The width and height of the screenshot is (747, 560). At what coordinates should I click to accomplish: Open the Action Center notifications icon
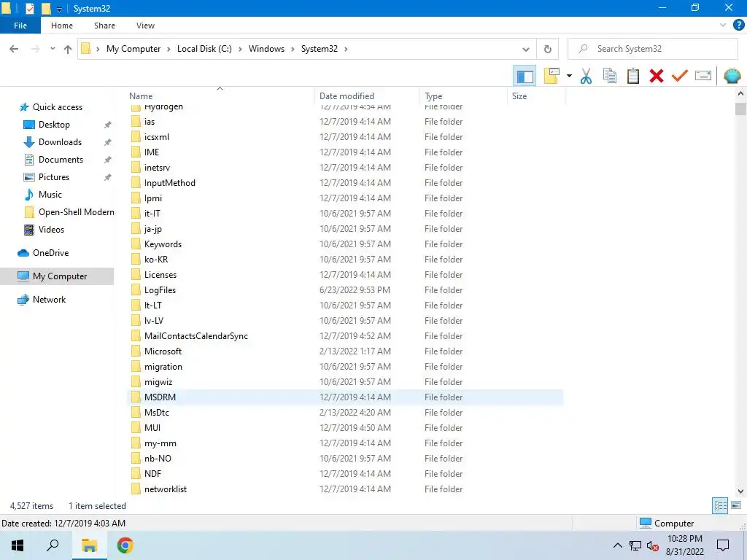723,545
